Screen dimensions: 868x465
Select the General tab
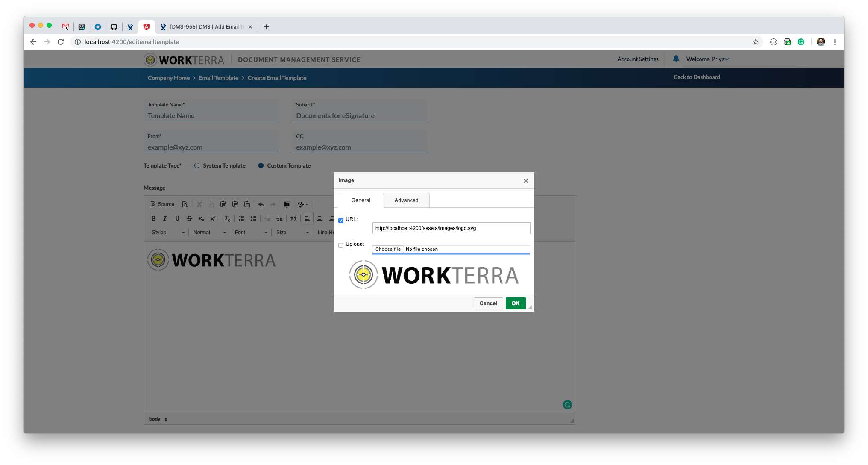coord(361,200)
